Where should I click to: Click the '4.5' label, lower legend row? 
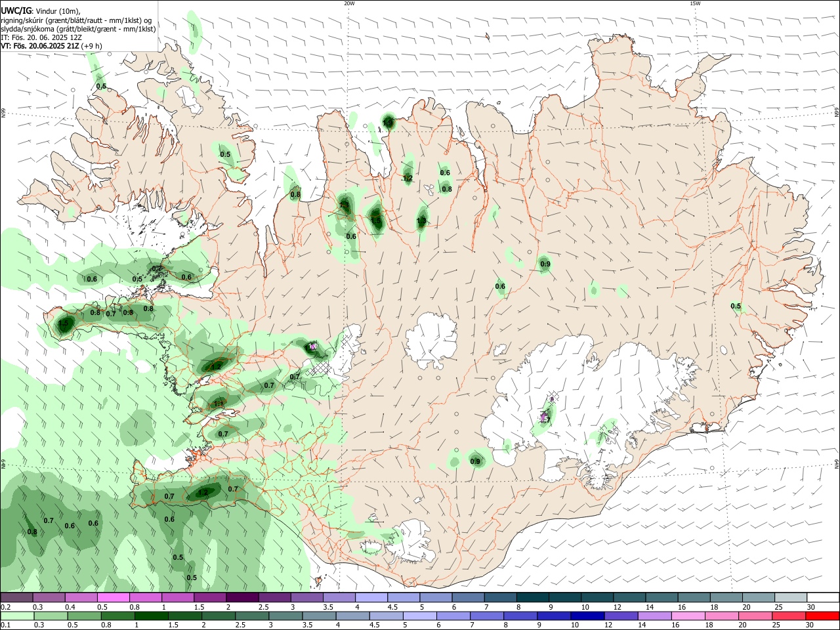(x=374, y=625)
